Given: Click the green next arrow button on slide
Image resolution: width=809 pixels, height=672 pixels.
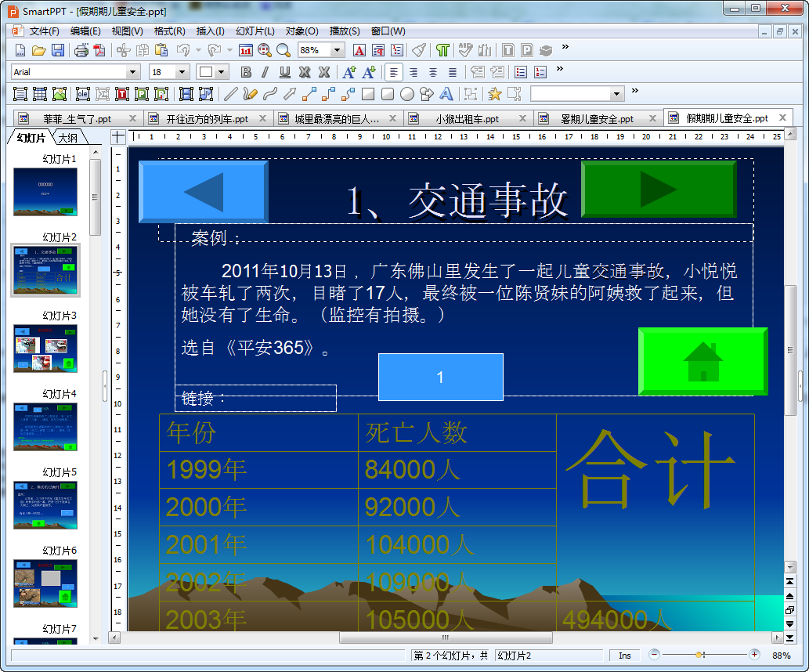Looking at the screenshot, I should pyautogui.click(x=659, y=189).
